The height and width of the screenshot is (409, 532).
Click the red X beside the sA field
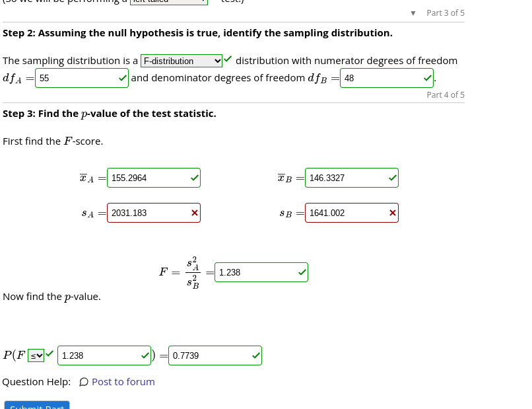pos(193,212)
